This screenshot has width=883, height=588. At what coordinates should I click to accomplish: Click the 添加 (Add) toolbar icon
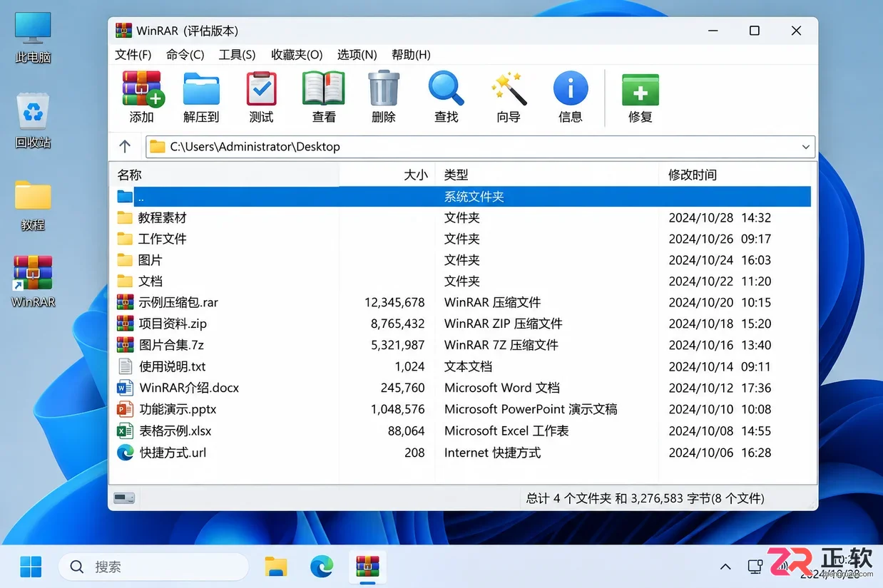pos(143,89)
